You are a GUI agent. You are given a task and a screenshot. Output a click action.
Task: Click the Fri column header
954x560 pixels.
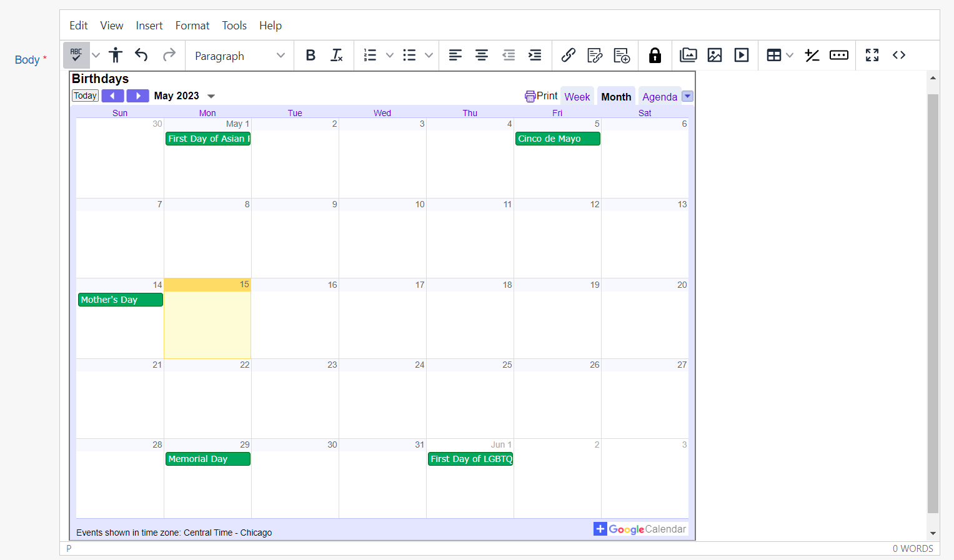coord(557,113)
